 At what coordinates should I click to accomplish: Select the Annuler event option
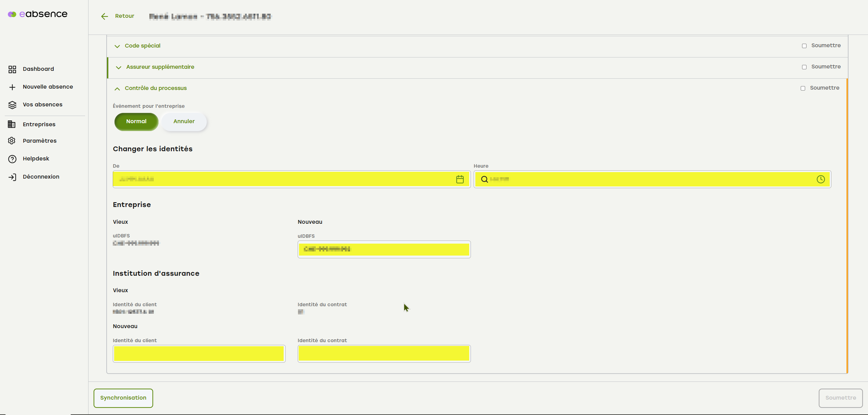click(x=184, y=121)
